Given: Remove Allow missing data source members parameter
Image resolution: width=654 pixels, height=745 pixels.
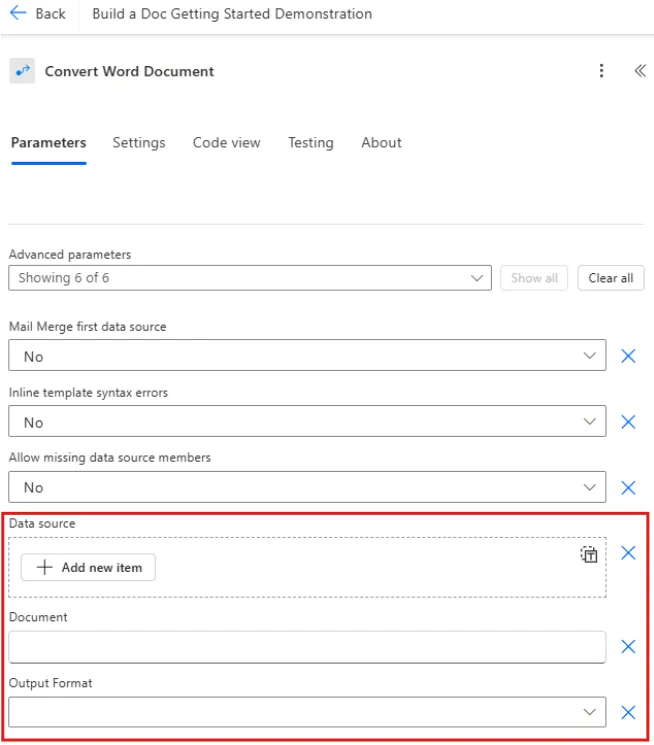Looking at the screenshot, I should point(628,487).
